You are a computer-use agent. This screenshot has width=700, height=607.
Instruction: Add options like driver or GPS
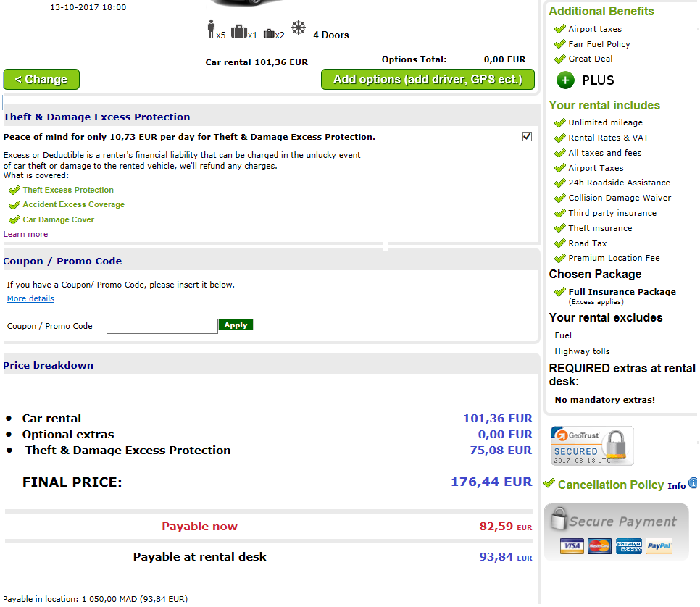coord(428,80)
